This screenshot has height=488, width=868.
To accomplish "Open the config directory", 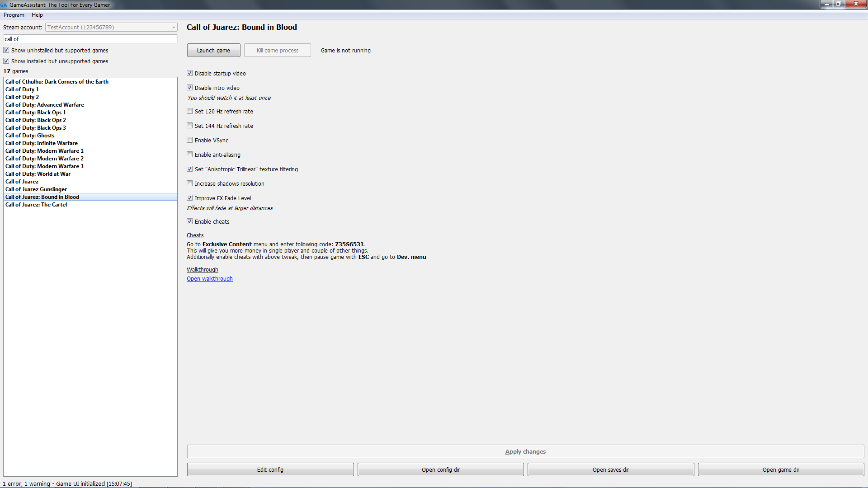I will (440, 469).
